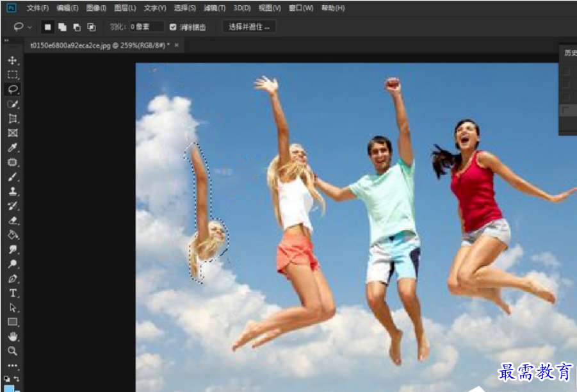Screen dimensions: 577x392
Task: Select the Paint Bucket tool
Action: (x=13, y=235)
